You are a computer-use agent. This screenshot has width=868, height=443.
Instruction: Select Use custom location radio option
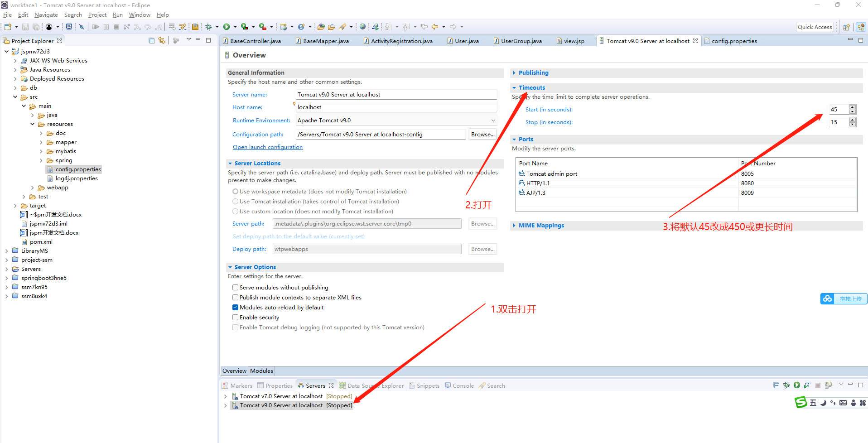click(x=235, y=212)
